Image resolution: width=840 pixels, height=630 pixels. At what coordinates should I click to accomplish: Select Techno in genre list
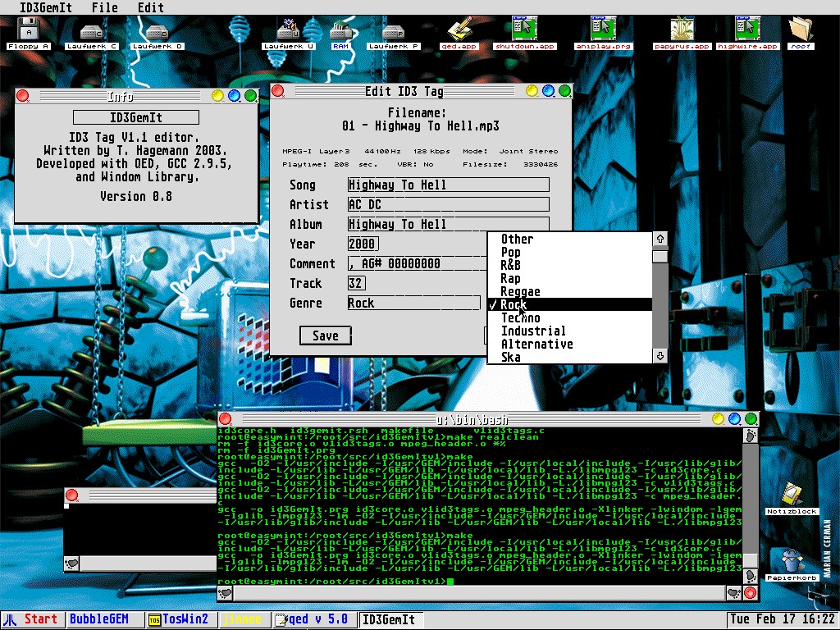click(x=570, y=317)
